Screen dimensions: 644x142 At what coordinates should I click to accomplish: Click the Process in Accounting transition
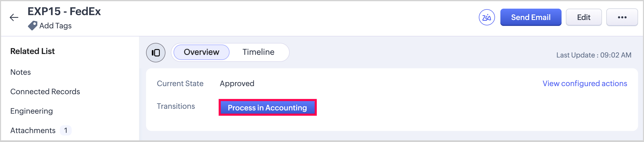click(x=267, y=108)
